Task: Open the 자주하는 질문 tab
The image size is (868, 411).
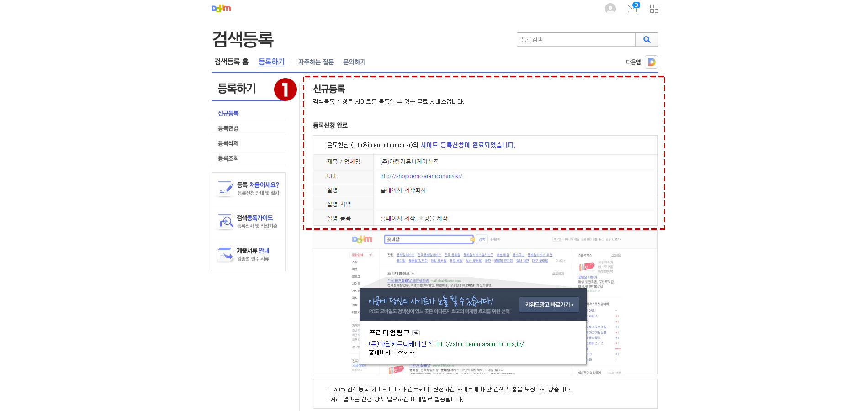Action: (x=316, y=62)
